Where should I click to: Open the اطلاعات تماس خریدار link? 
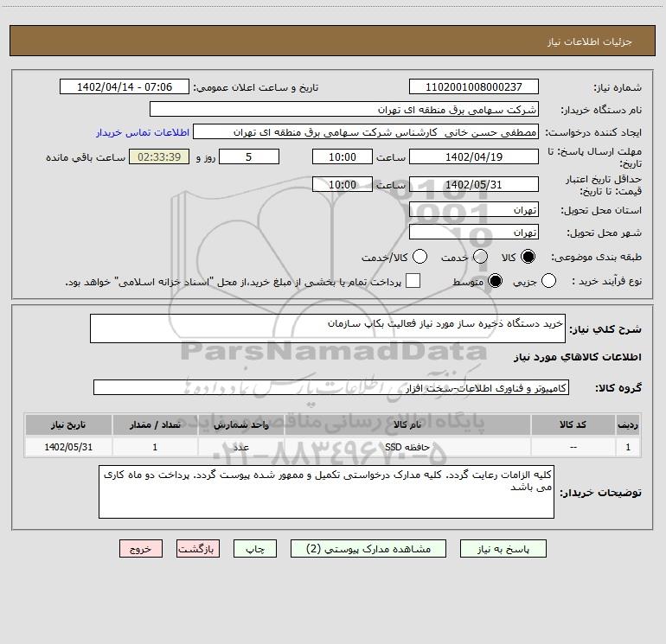pos(143,132)
